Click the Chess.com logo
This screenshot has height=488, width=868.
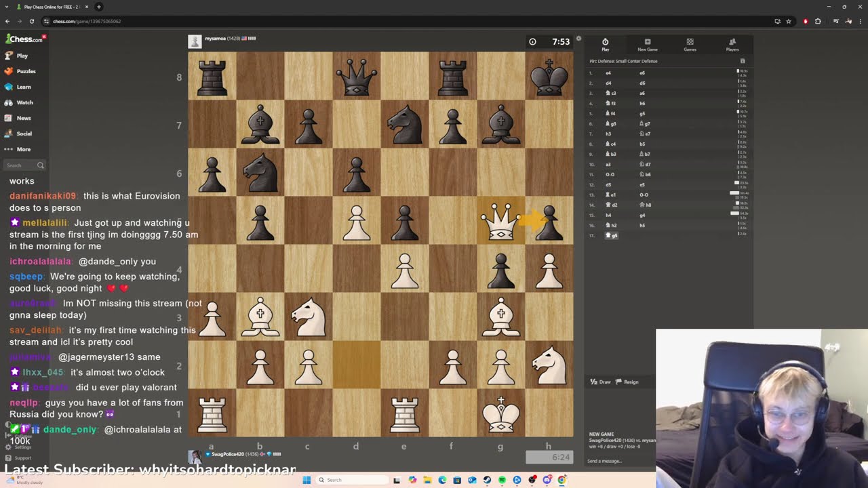click(x=24, y=39)
